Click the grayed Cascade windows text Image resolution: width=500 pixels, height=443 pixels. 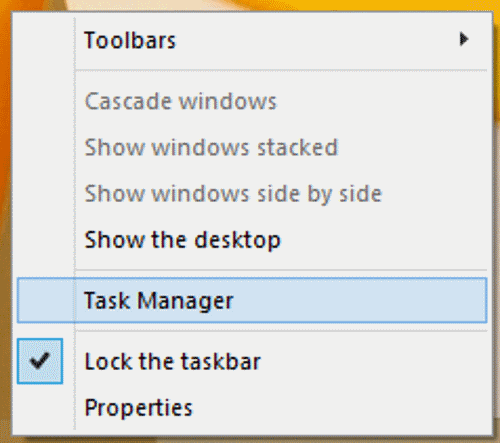[x=180, y=101]
